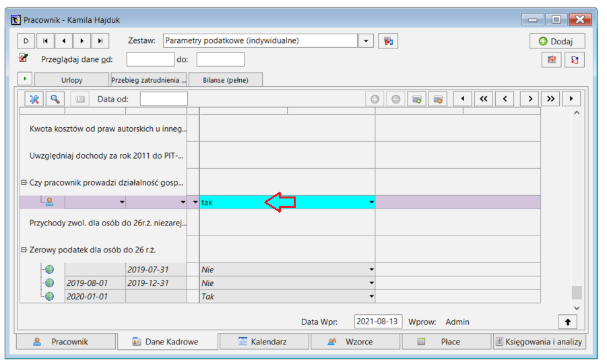Open dropdown of highlighted 'tak' cell
This screenshot has height=364, width=607.
pyautogui.click(x=371, y=203)
